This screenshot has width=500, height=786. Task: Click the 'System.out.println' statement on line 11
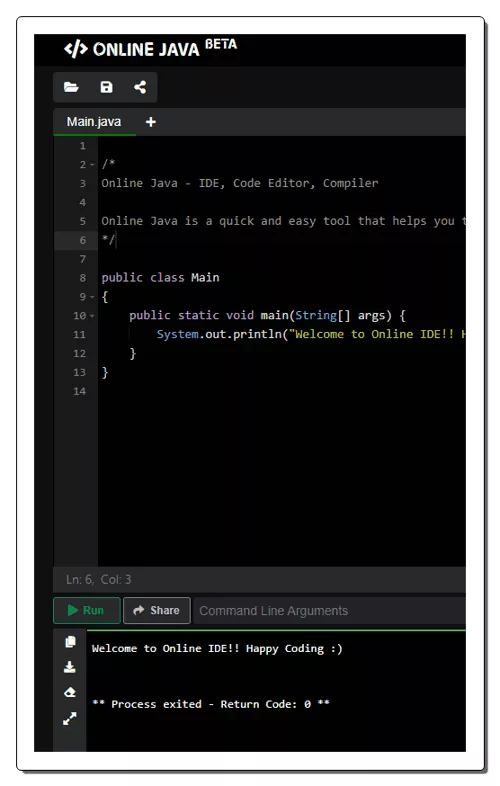click(x=311, y=334)
